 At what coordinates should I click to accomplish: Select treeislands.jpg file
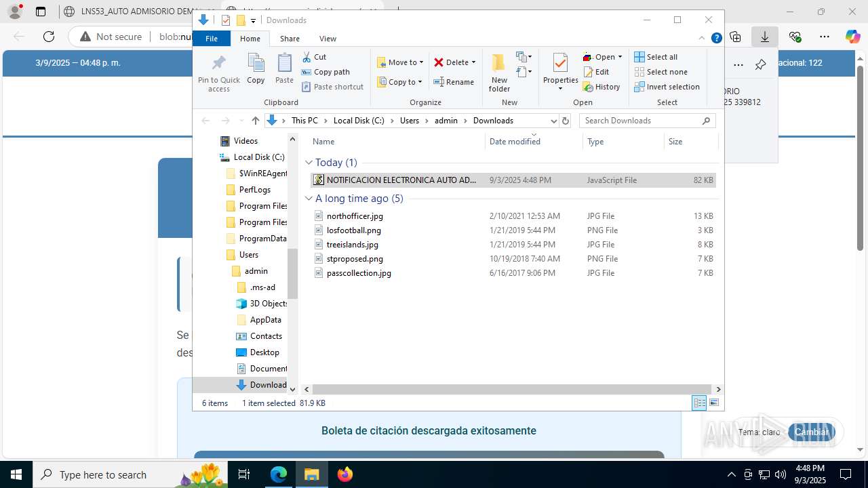pos(513,245)
